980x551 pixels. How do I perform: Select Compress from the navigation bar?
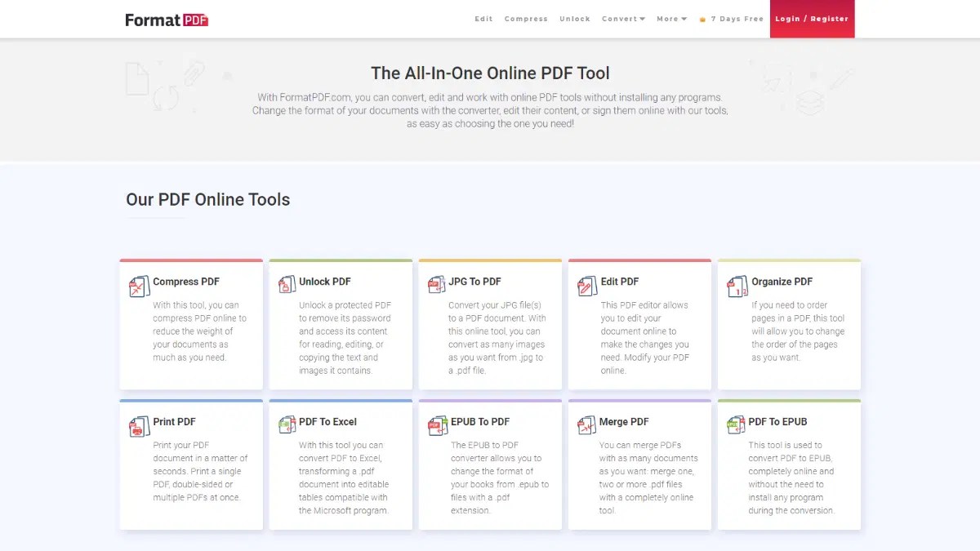pyautogui.click(x=527, y=19)
